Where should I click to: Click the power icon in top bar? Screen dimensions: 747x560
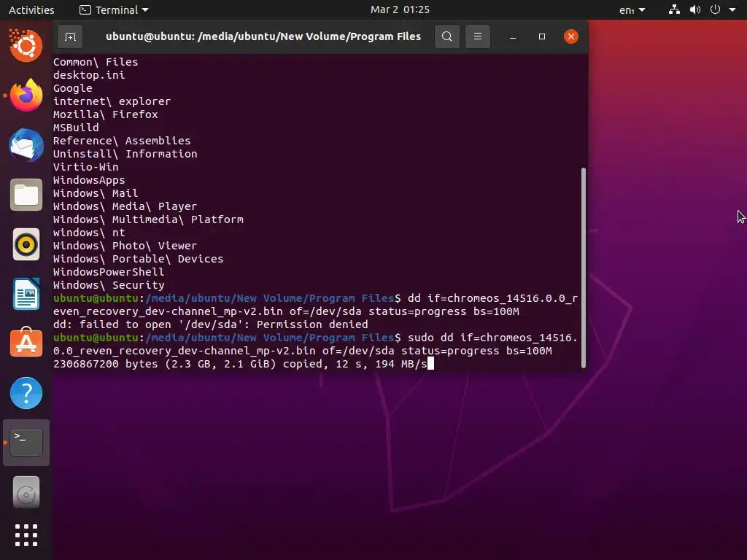pyautogui.click(x=715, y=9)
